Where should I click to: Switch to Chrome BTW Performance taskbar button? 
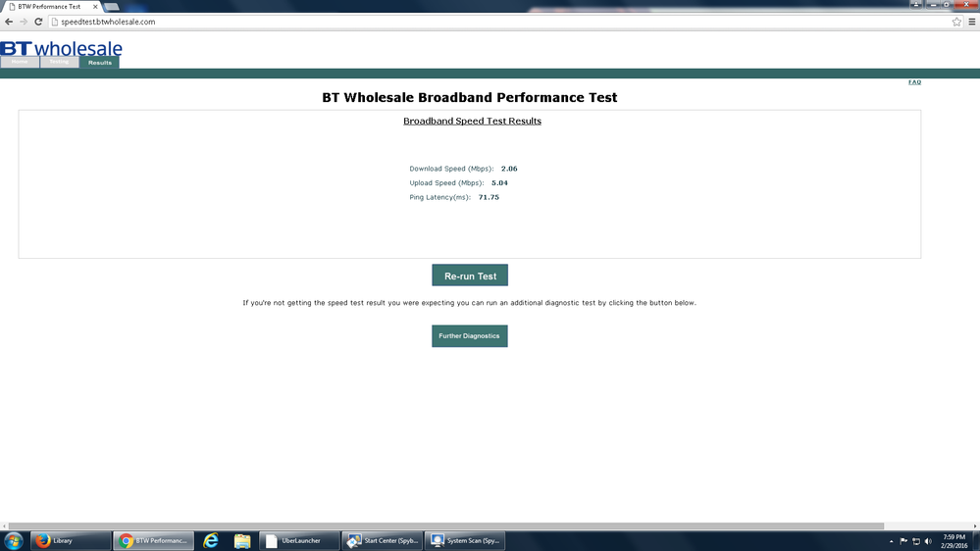154,540
